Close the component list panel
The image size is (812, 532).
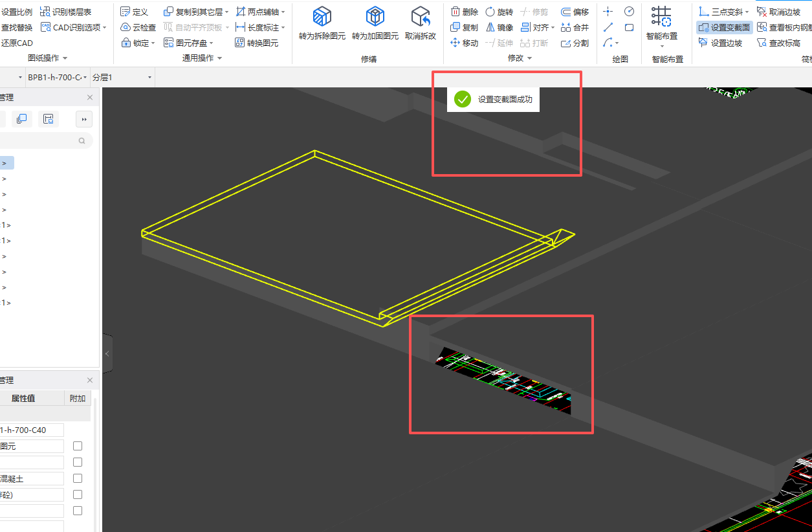tap(90, 98)
